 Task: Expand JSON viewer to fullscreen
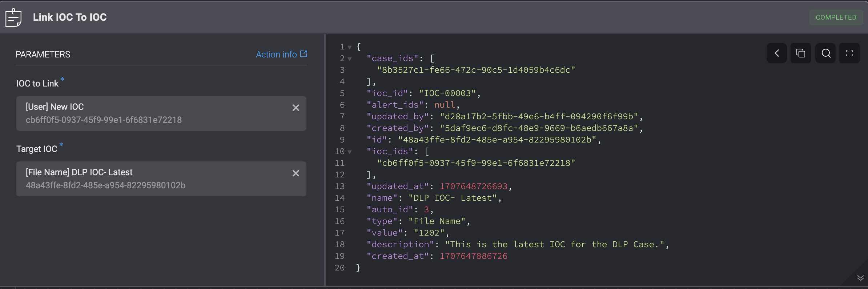click(x=849, y=53)
